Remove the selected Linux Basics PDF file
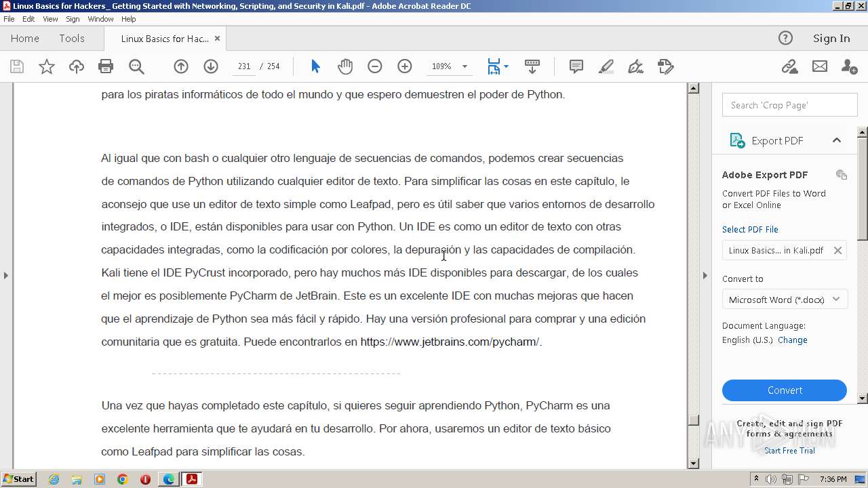 837,250
